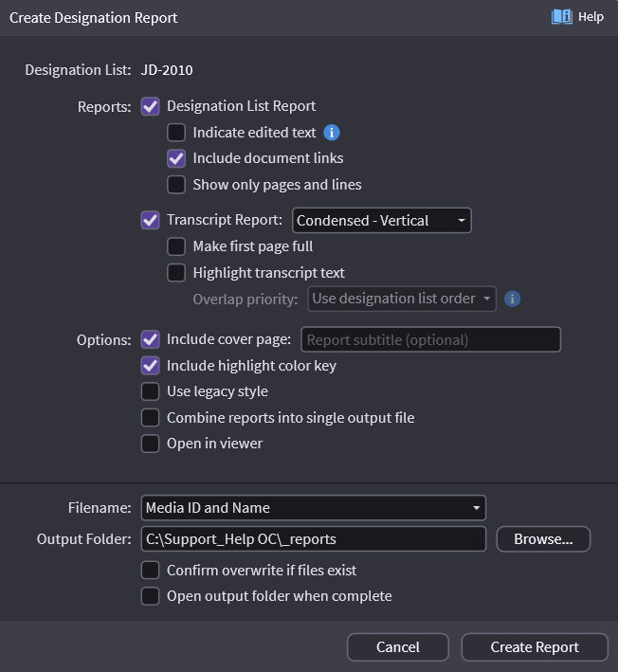This screenshot has width=618, height=672.
Task: Click info icon beside Indicate edited text
Action: 332,133
